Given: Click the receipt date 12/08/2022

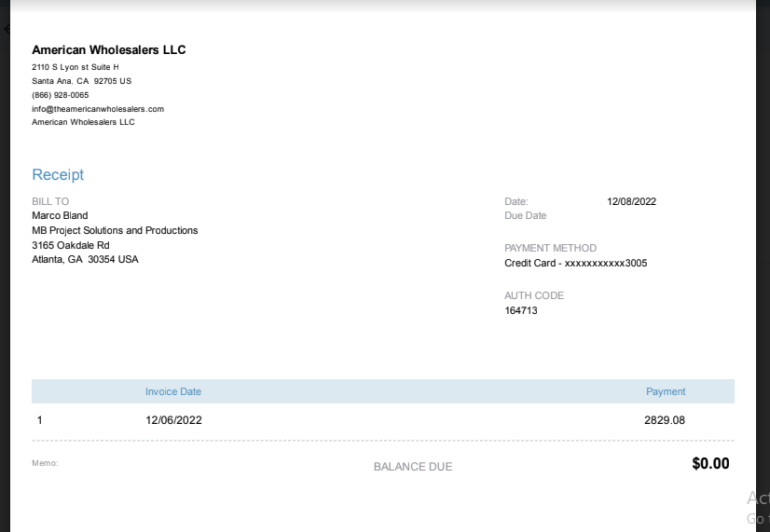Looking at the screenshot, I should pos(631,201).
